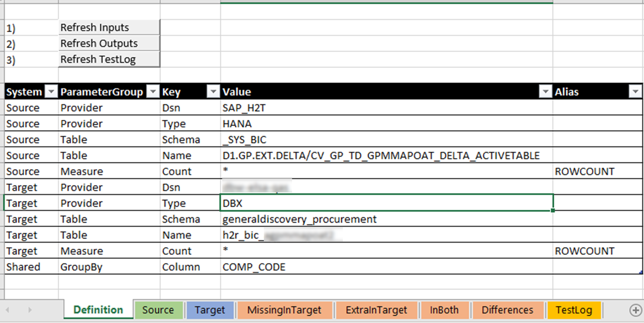Select the InBoth sheet tab

[444, 310]
